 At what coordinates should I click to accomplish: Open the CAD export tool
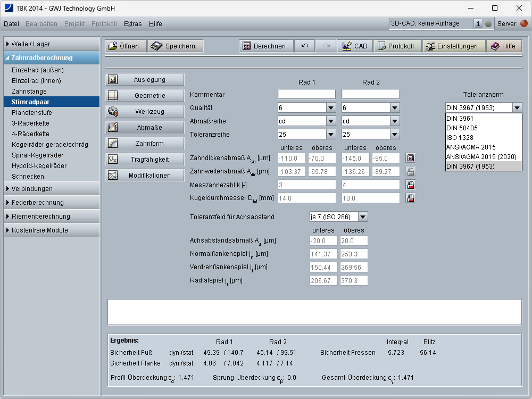[354, 46]
